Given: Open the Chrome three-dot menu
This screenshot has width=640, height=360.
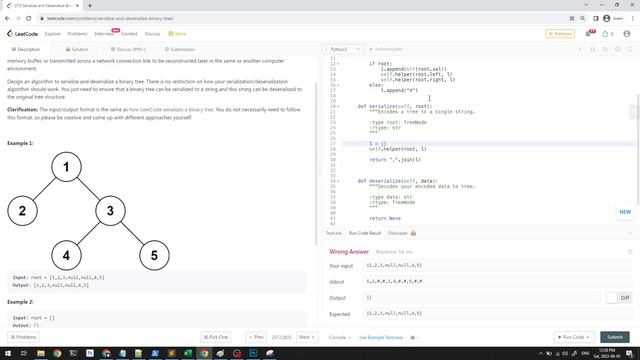Looking at the screenshot, I should (633, 18).
